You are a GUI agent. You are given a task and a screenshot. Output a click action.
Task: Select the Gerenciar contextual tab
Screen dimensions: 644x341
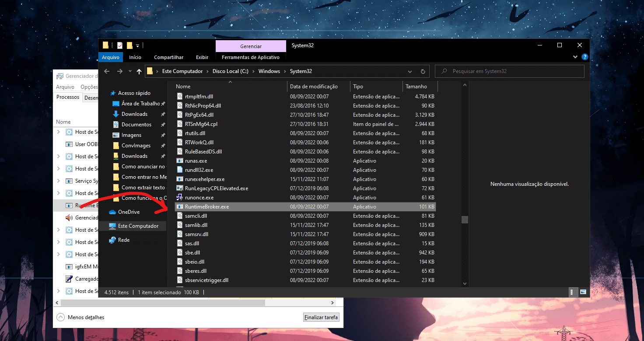point(251,46)
